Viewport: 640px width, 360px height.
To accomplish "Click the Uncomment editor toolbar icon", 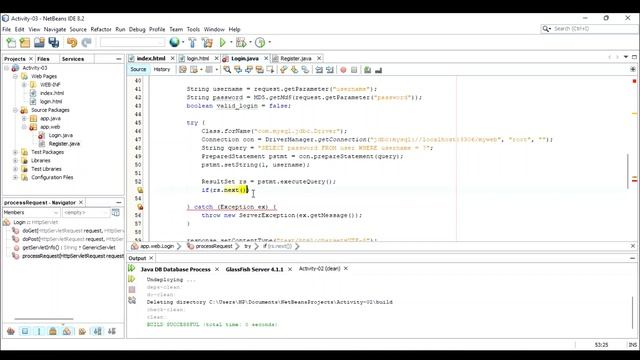I will click(378, 70).
